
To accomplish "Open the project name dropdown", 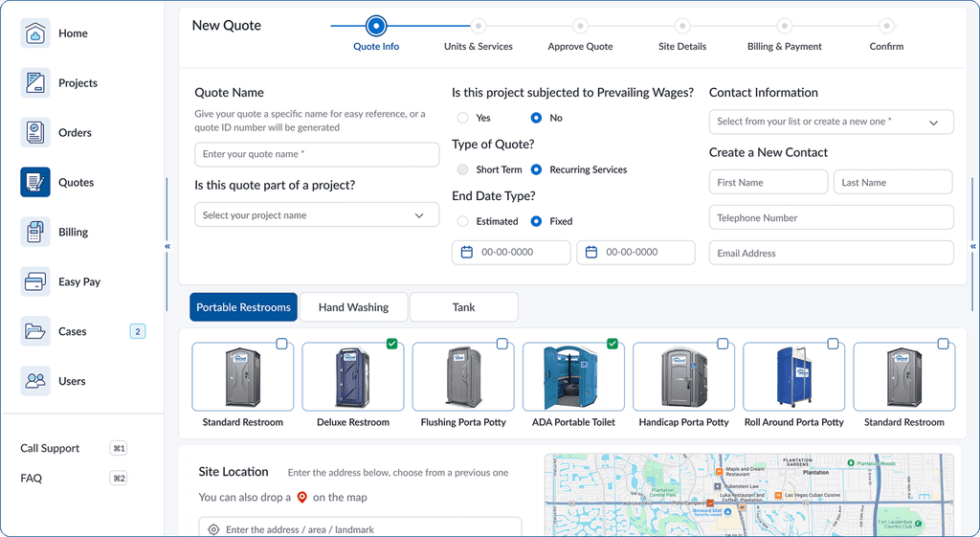I will 317,215.
